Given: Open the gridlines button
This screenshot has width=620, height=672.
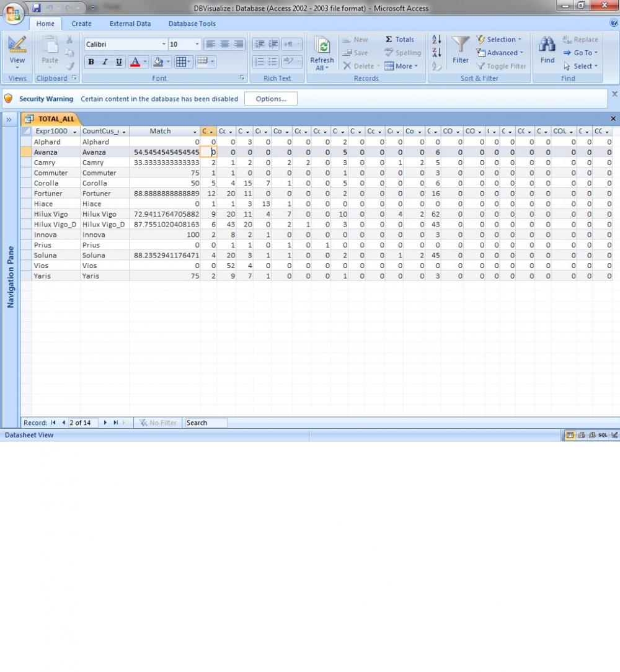Looking at the screenshot, I should click(180, 61).
